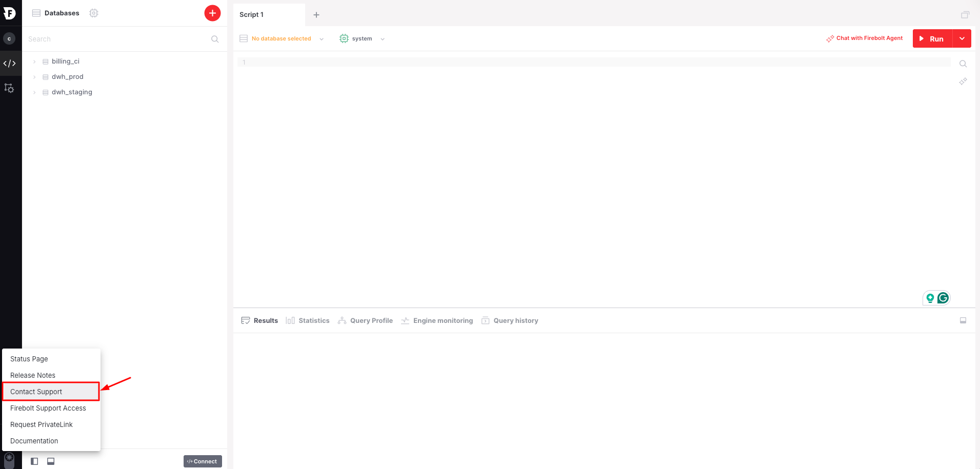Run the current SQL script

tap(933, 38)
